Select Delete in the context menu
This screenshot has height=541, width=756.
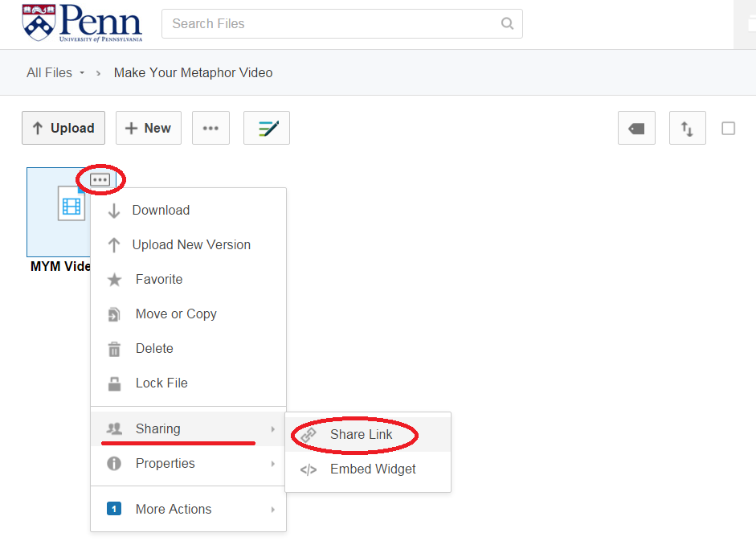(x=189, y=348)
